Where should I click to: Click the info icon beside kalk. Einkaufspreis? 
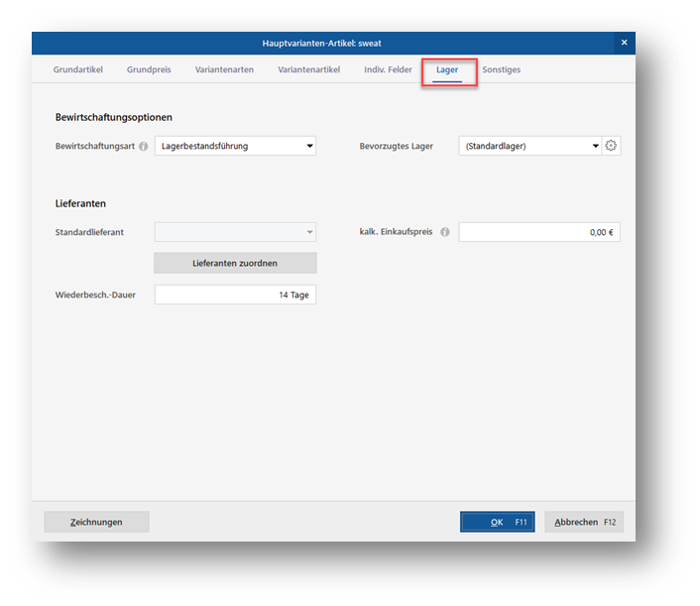[444, 232]
